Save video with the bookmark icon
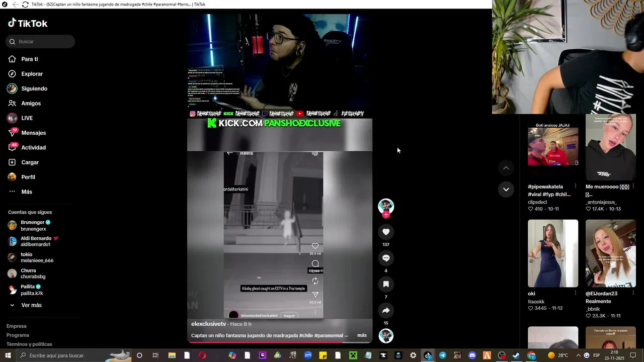This screenshot has width=644, height=362. point(386,284)
